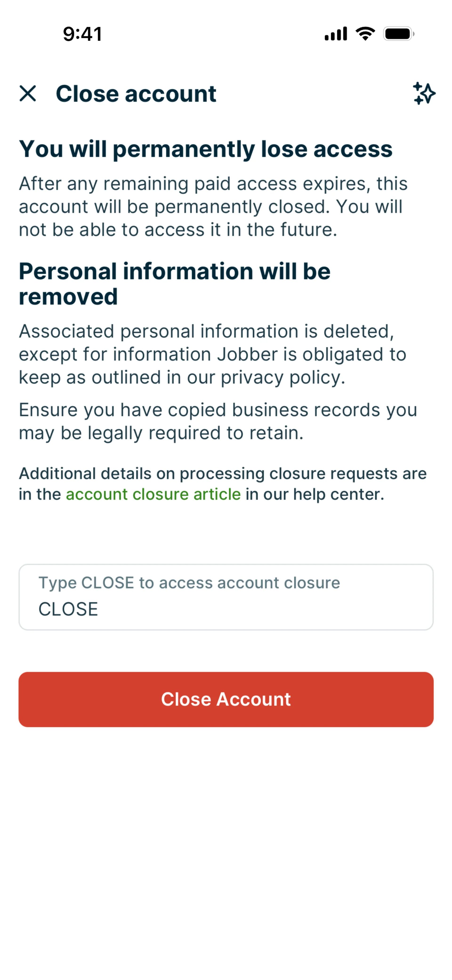This screenshot has height=980, width=452.
Task: Open the account closure article link
Action: point(153,494)
